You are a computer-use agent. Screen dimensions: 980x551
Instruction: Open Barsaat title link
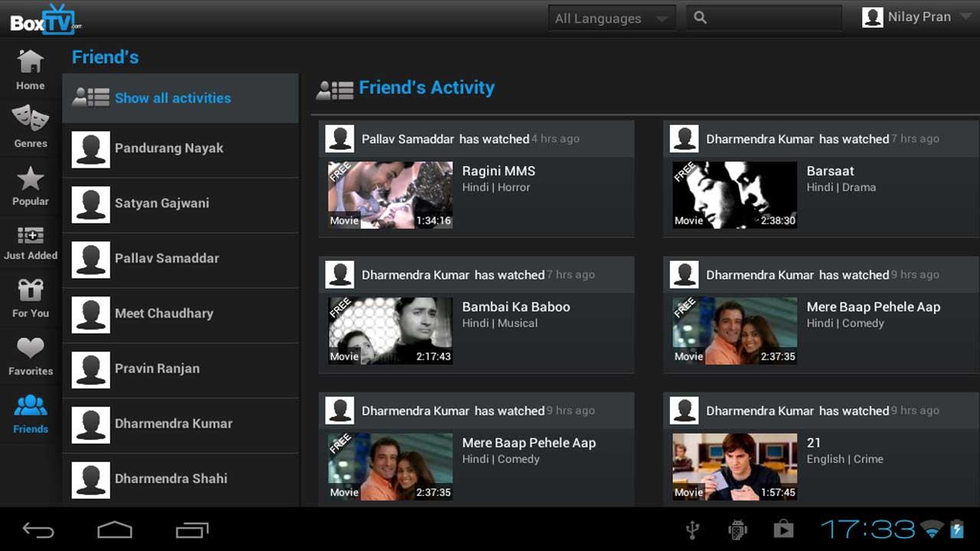[x=830, y=171]
